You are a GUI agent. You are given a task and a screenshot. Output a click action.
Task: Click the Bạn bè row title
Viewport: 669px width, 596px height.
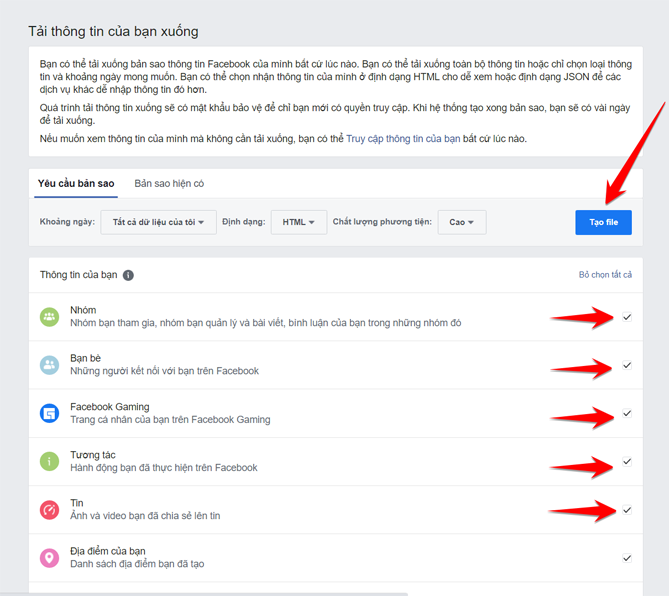click(x=85, y=358)
